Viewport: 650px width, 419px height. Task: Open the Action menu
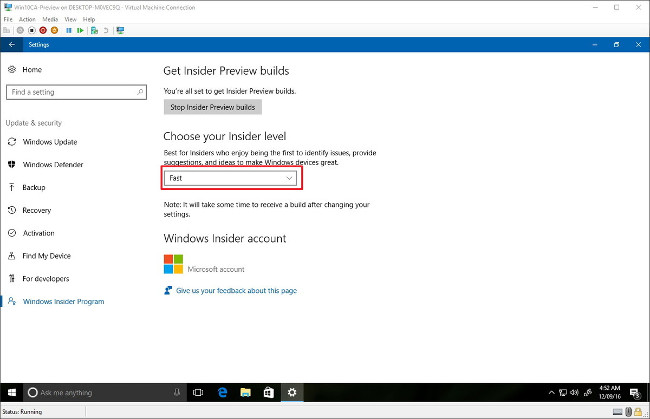click(x=27, y=19)
